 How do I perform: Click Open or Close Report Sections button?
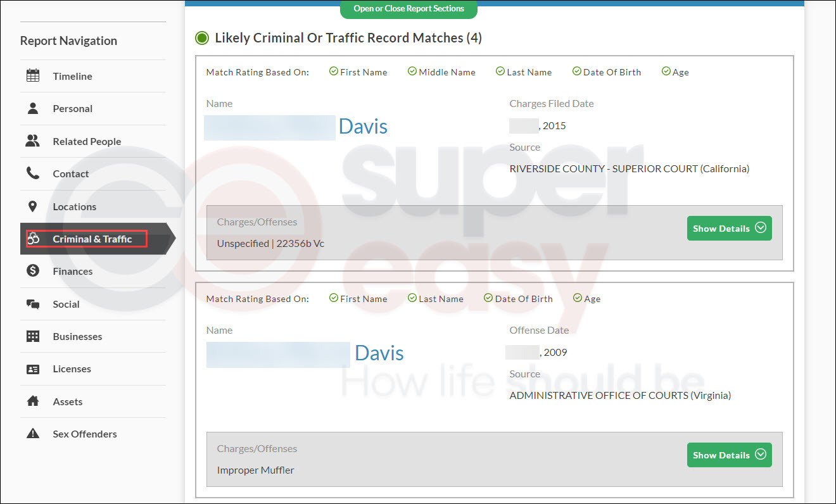coord(408,9)
